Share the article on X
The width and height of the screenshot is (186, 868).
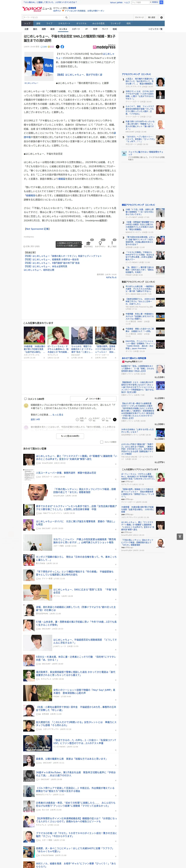click(57, 47)
